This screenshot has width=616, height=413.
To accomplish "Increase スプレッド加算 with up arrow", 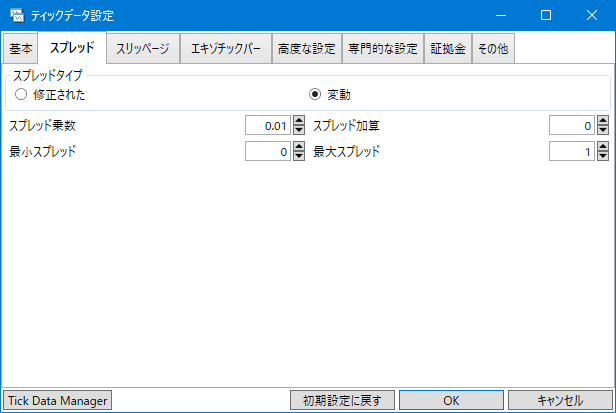I will tap(603, 120).
